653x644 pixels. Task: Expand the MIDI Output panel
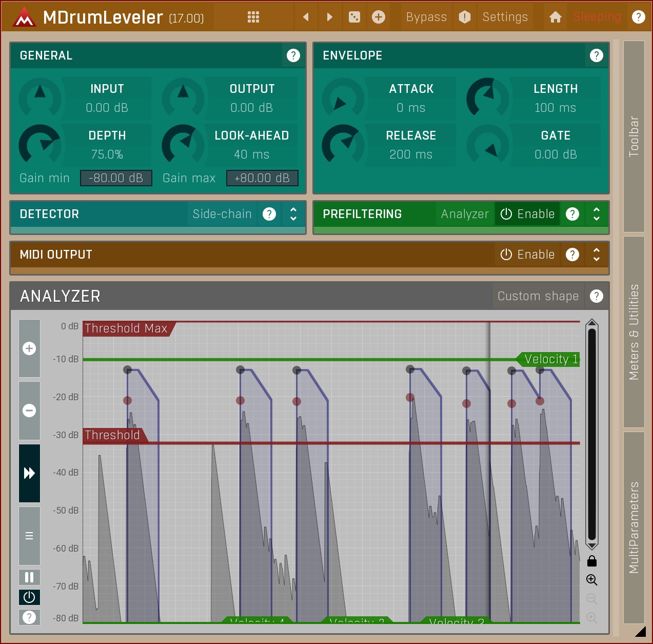(x=596, y=255)
